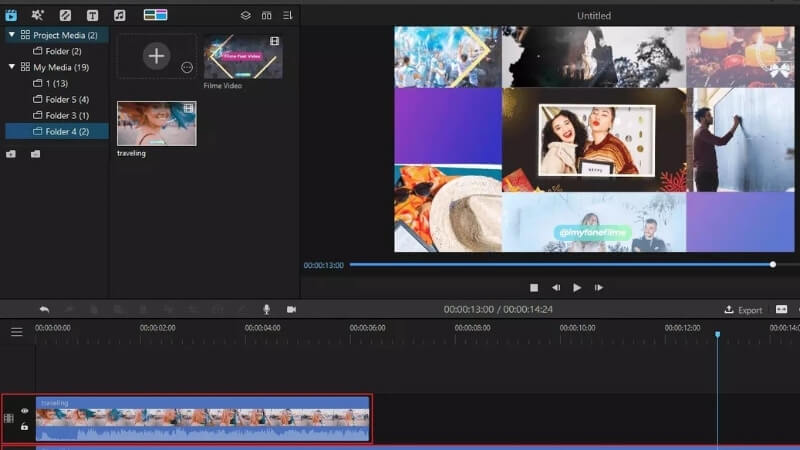Click the preview size icon beside Export
800x450 pixels.
781,309
